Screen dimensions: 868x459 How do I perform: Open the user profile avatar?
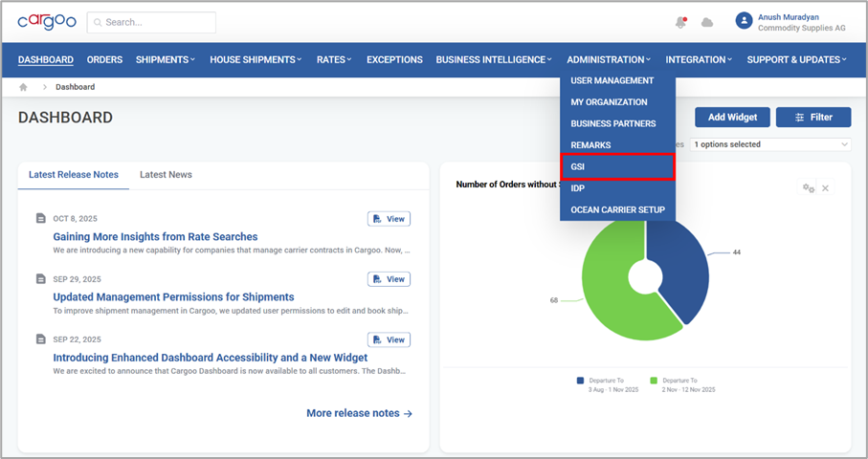(744, 21)
